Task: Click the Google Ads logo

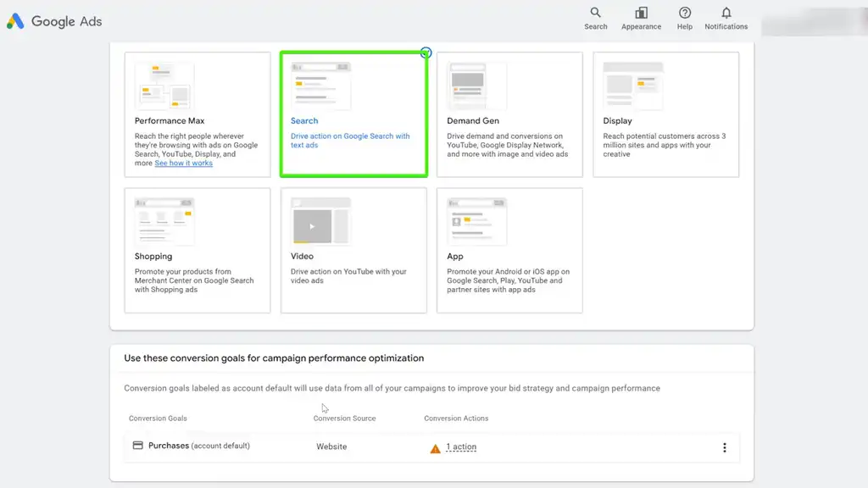Action: (54, 21)
